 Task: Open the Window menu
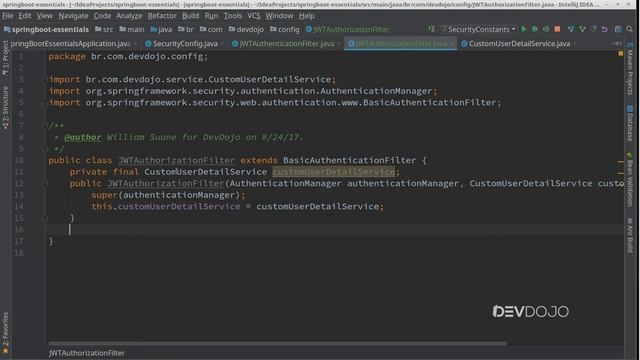point(279,16)
